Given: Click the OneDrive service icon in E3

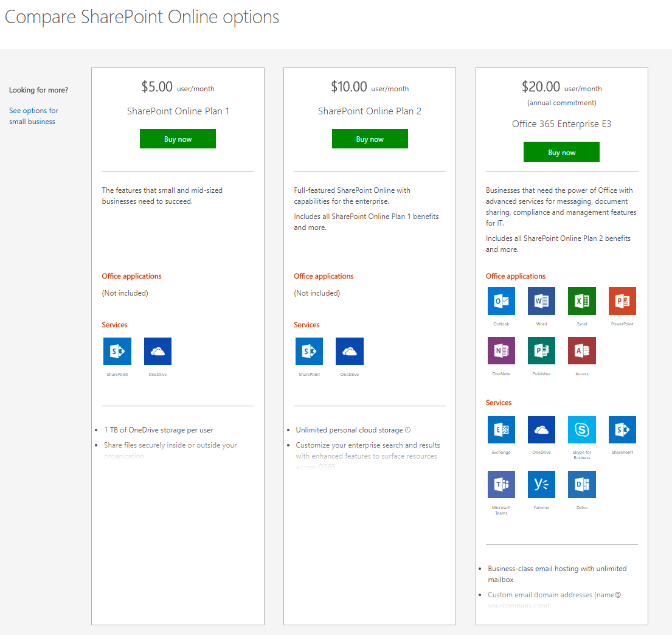Looking at the screenshot, I should coord(542,429).
